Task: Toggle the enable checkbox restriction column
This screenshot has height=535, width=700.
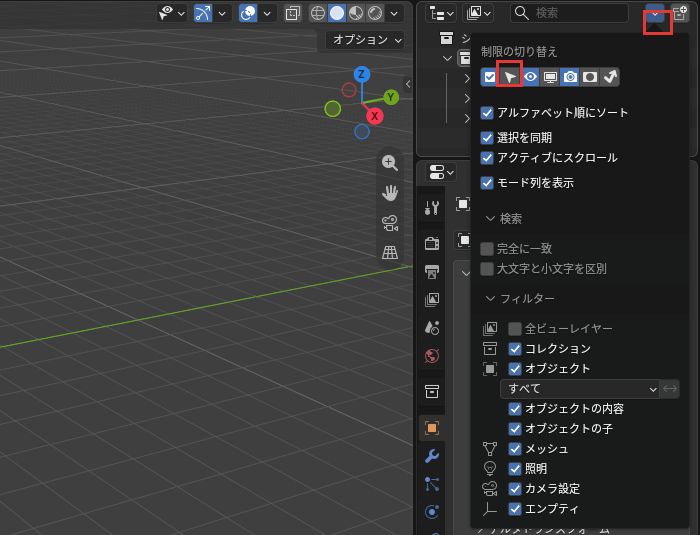Action: tap(490, 77)
